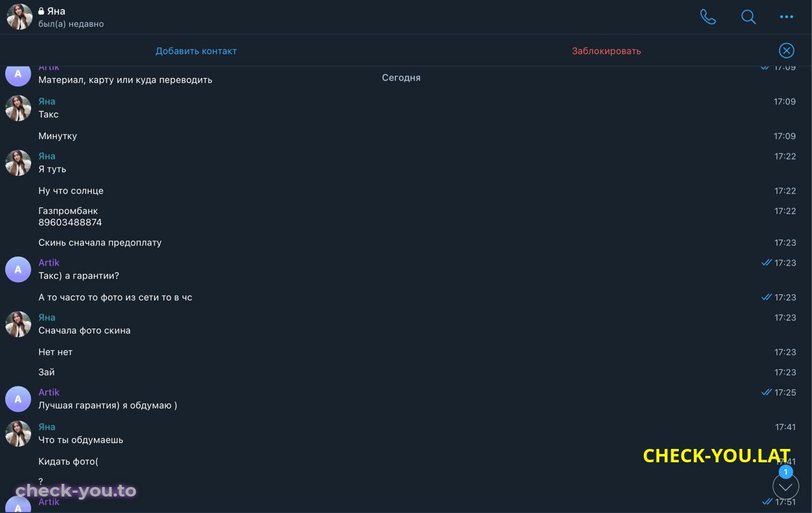Open chat title Яна in header

pyautogui.click(x=56, y=11)
